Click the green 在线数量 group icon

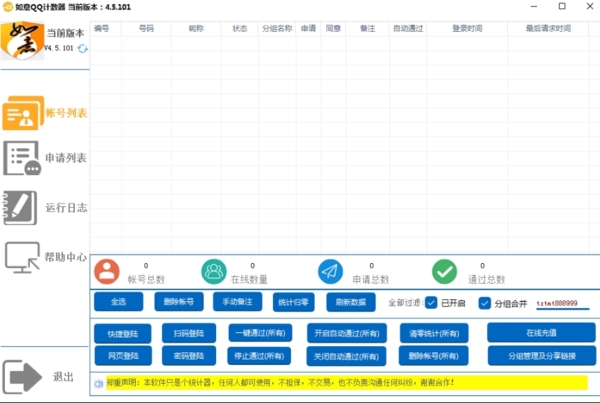pos(214,272)
